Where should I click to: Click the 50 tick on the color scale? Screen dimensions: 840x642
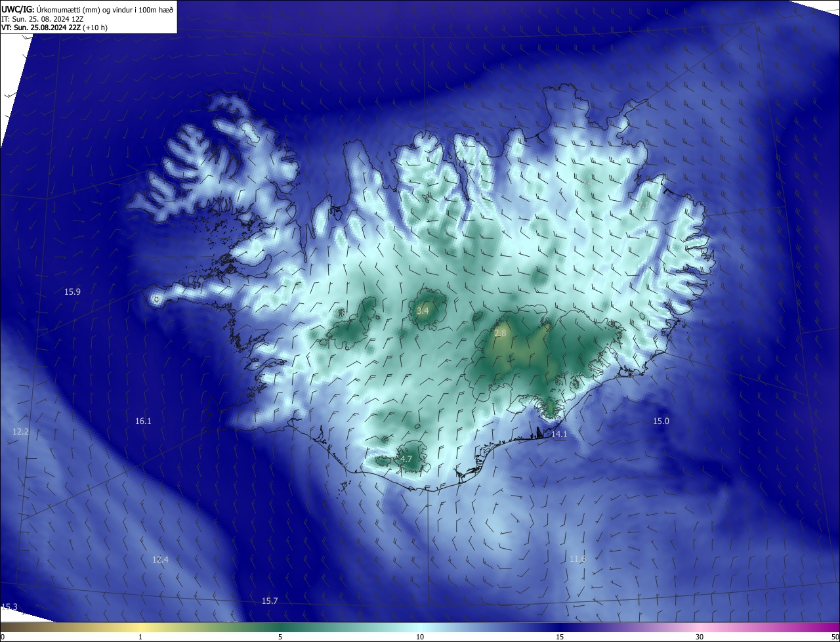(x=835, y=637)
